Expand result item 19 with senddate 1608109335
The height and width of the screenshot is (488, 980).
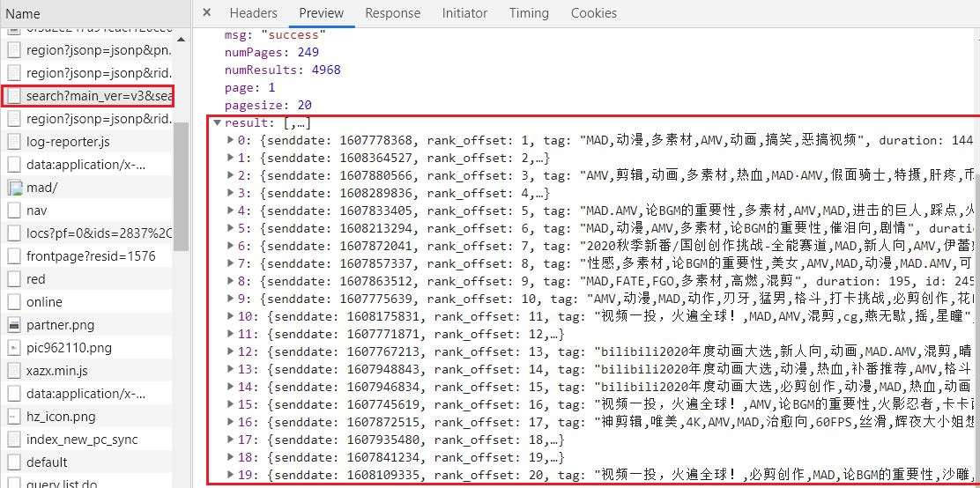pyautogui.click(x=231, y=474)
